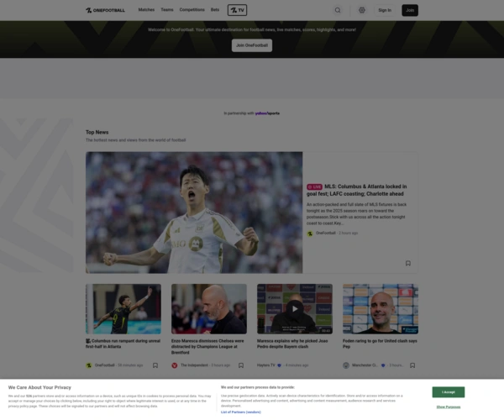This screenshot has width=504, height=420.
Task: Go to the Bets navigation item
Action: pos(215,10)
